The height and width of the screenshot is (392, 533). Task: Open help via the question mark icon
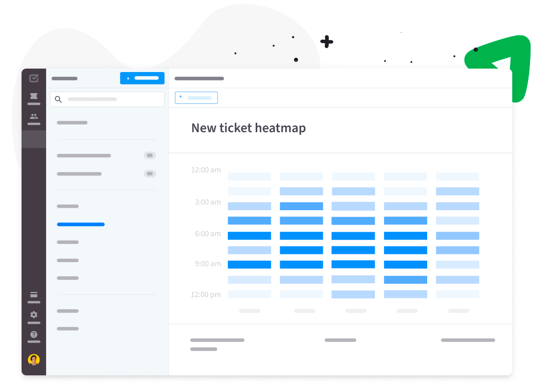click(x=34, y=335)
